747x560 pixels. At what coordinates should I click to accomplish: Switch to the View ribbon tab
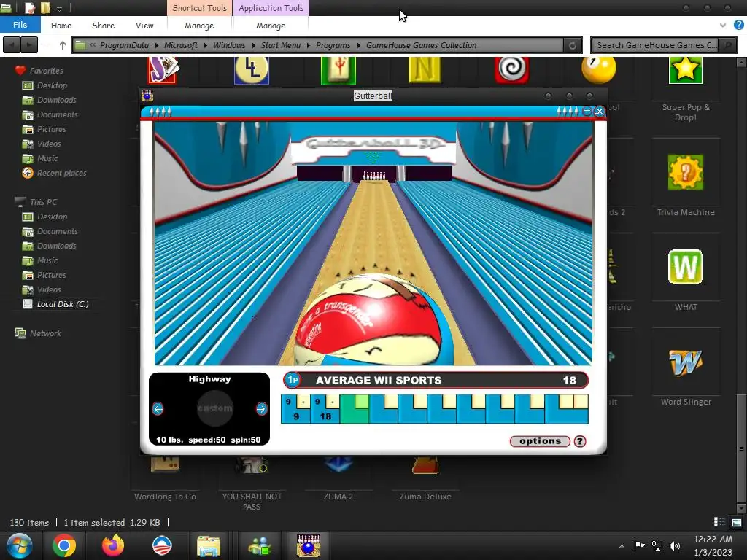pos(144,26)
